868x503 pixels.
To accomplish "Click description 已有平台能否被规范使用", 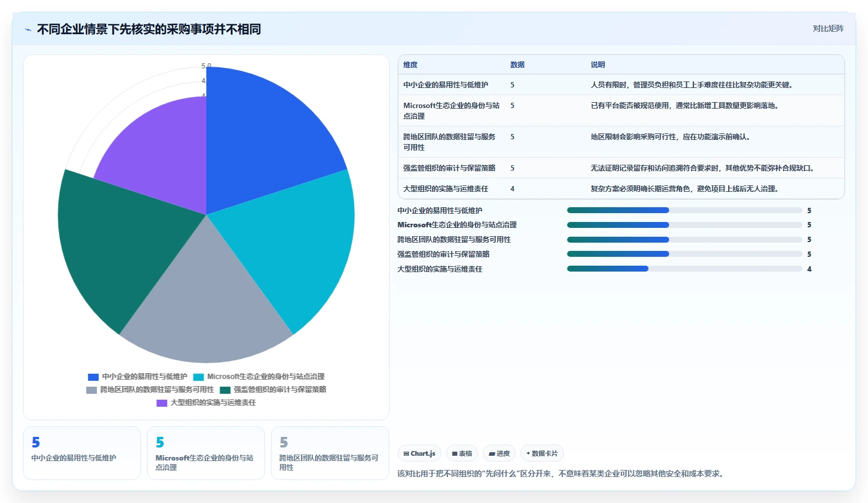I will (684, 106).
